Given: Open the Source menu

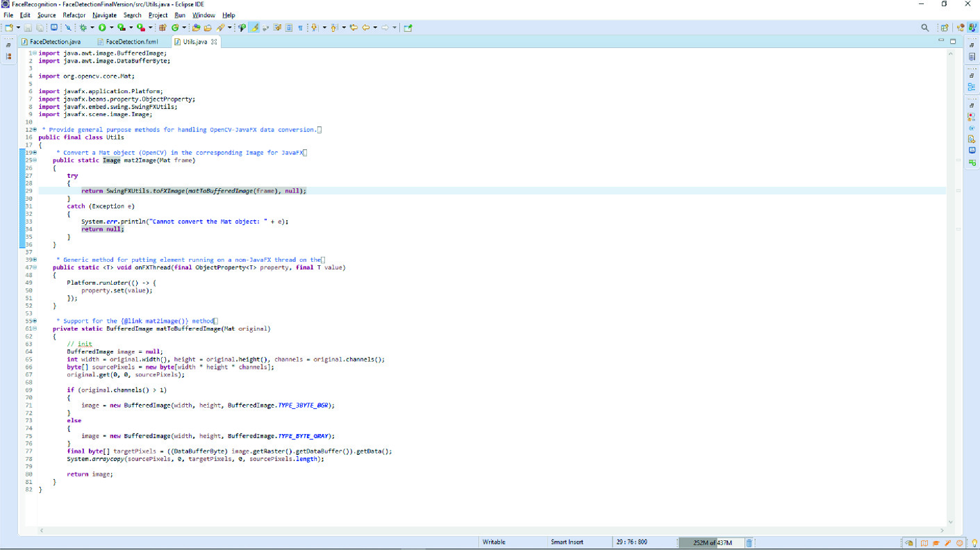Looking at the screenshot, I should (47, 15).
